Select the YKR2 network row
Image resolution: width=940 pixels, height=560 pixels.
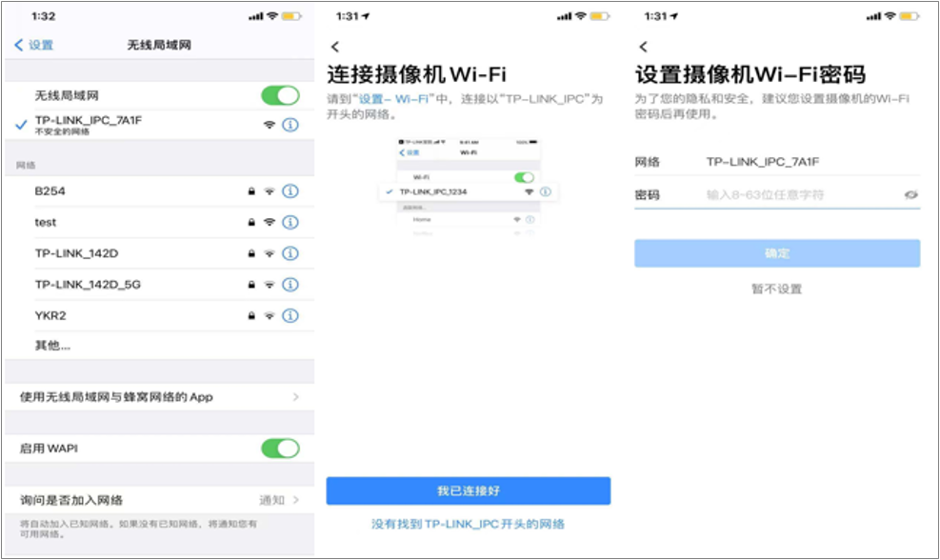pos(133,315)
